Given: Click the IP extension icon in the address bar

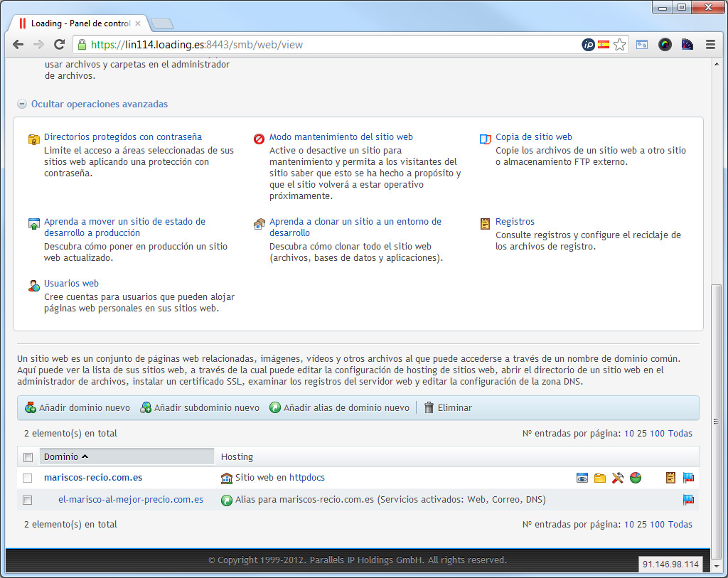Looking at the screenshot, I should coord(588,45).
